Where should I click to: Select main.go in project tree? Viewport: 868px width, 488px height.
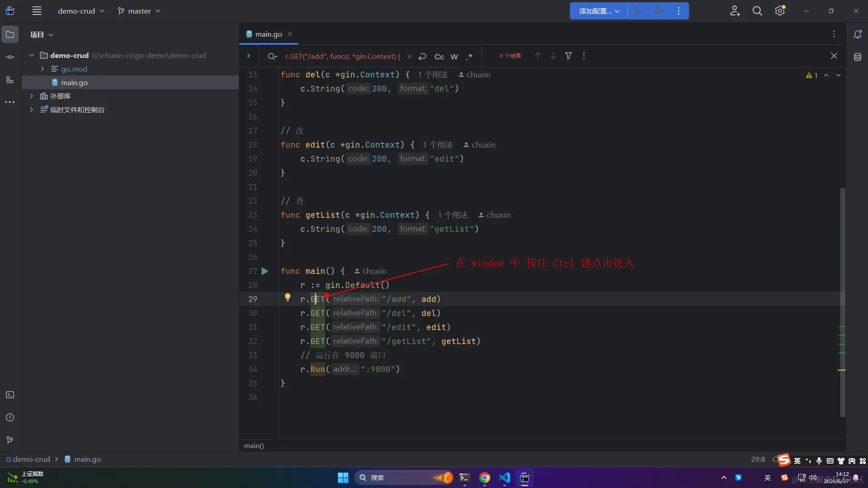tap(74, 82)
